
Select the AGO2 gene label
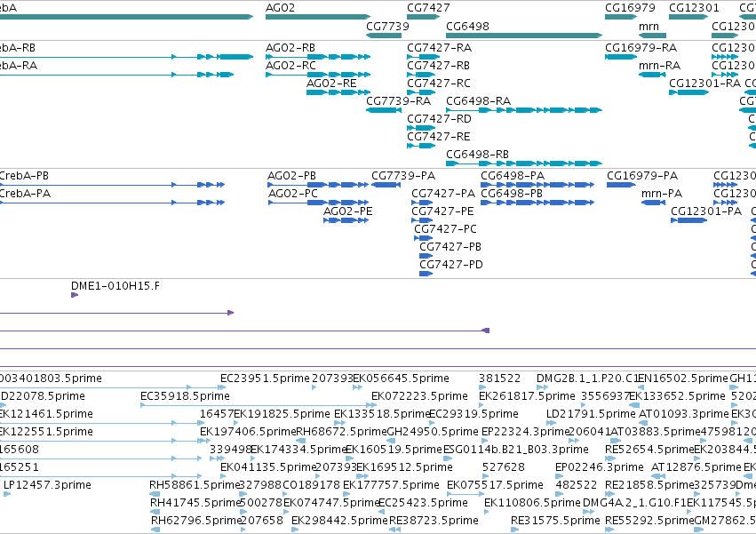(x=280, y=8)
